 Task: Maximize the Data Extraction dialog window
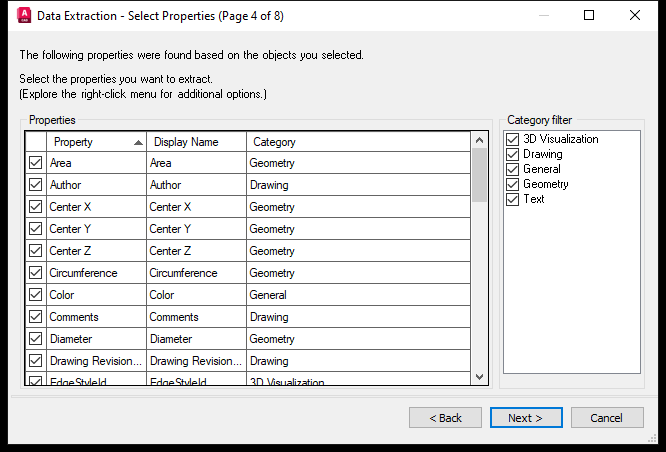point(589,15)
